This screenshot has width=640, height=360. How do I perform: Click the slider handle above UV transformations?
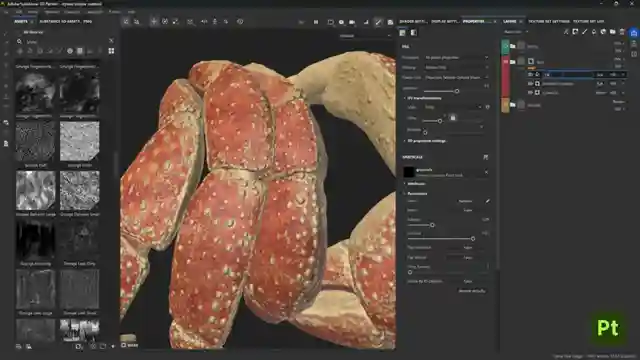click(457, 91)
